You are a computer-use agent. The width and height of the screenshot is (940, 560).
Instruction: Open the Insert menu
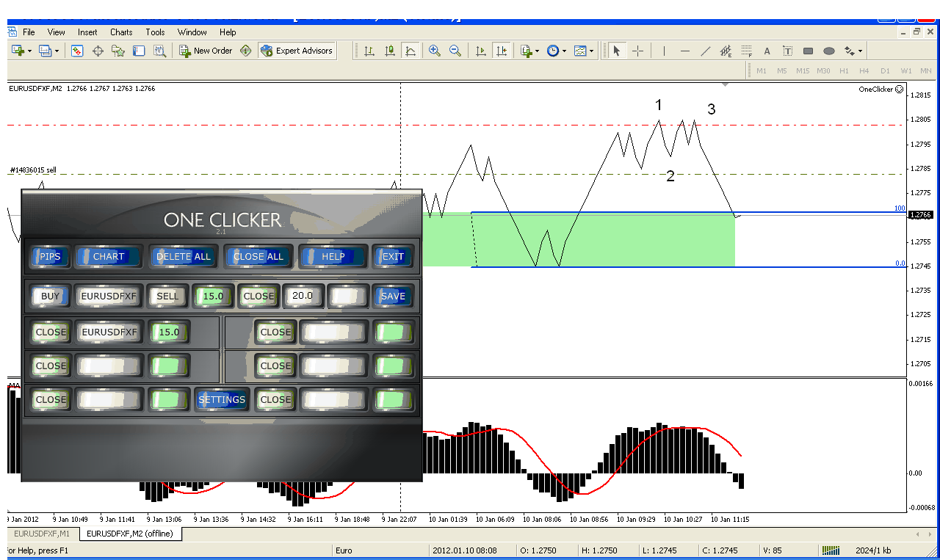click(x=87, y=32)
